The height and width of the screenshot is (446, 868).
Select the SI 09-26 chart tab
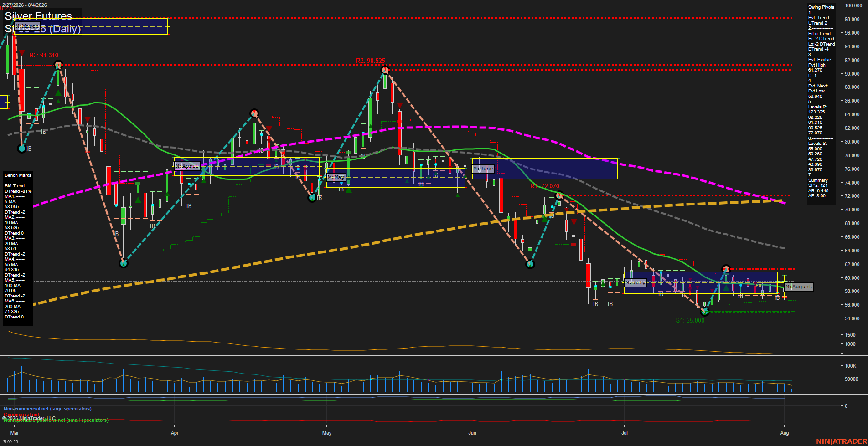click(10, 441)
